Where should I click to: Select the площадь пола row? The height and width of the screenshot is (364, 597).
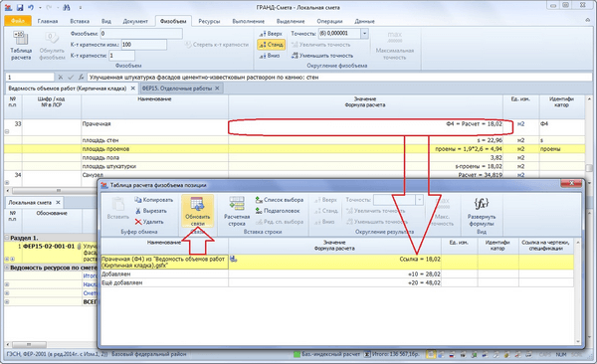click(x=295, y=157)
